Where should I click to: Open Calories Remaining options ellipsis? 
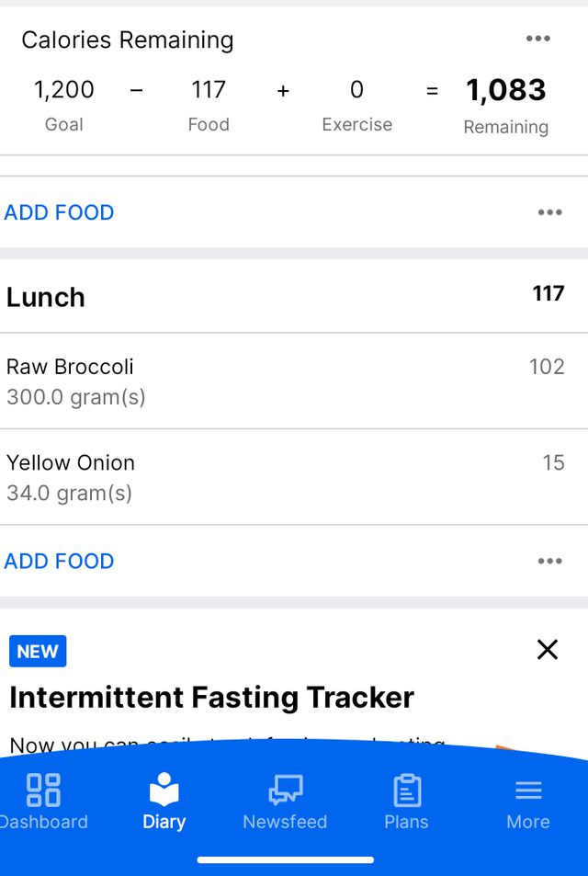pyautogui.click(x=538, y=39)
